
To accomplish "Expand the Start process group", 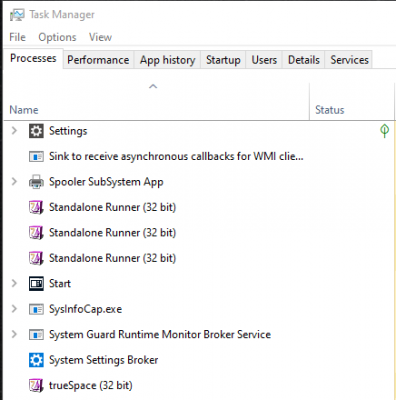I will (14, 283).
